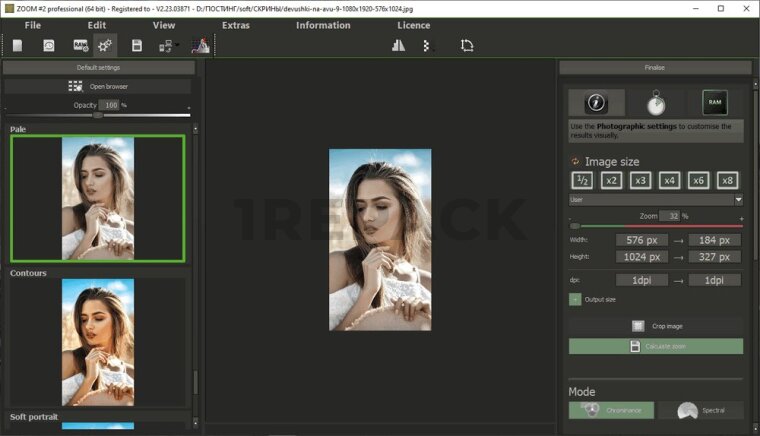Switch mode to Spectral

click(699, 410)
